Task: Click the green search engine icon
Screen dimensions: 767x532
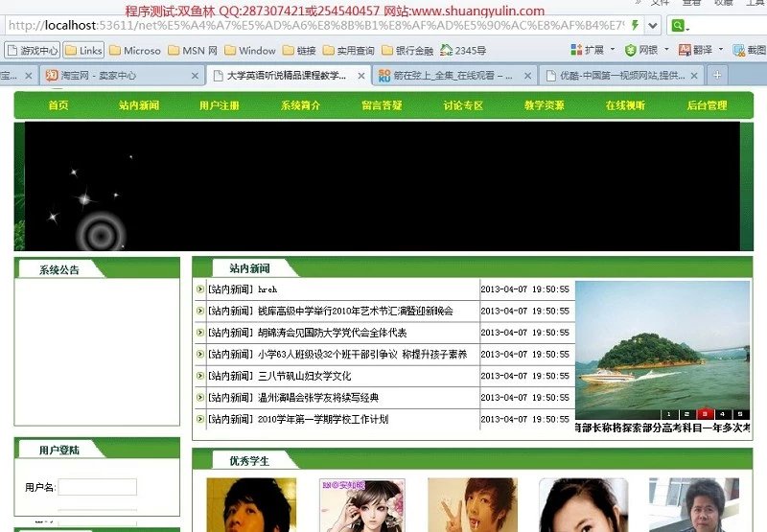Action: pos(678,26)
